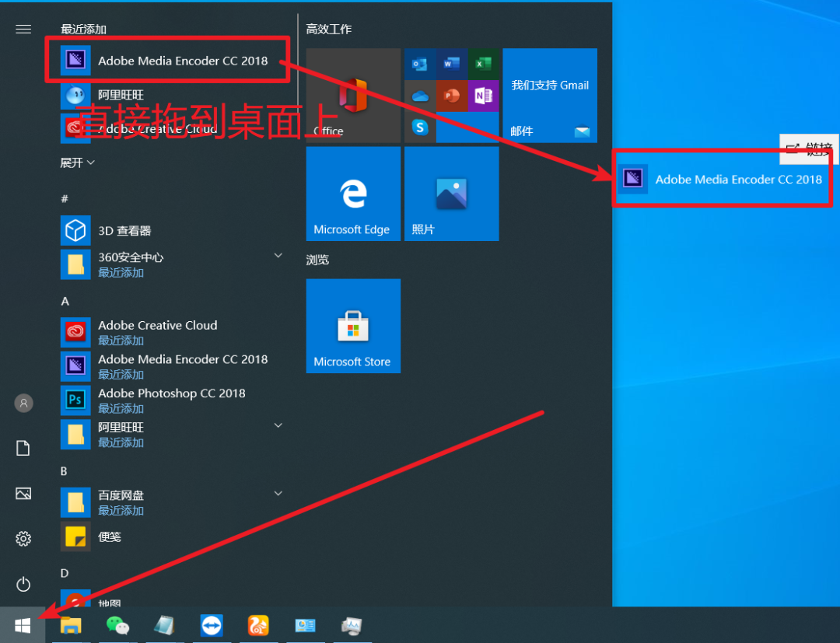Jump to letter index via # header
The width and height of the screenshot is (840, 643).
[65, 198]
